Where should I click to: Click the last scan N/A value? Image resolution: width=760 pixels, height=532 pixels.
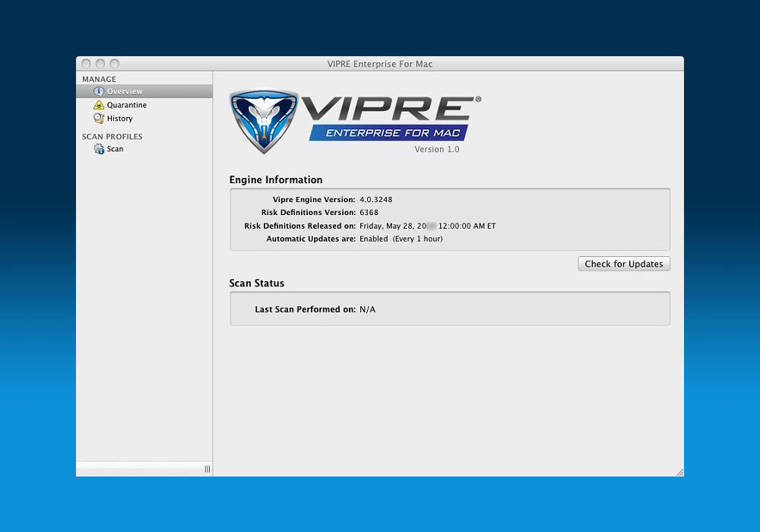[x=367, y=309]
